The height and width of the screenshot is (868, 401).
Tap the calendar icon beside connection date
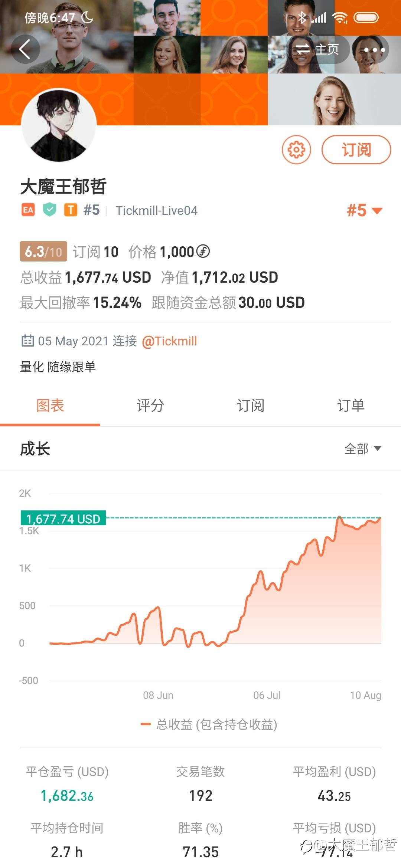[x=27, y=341]
